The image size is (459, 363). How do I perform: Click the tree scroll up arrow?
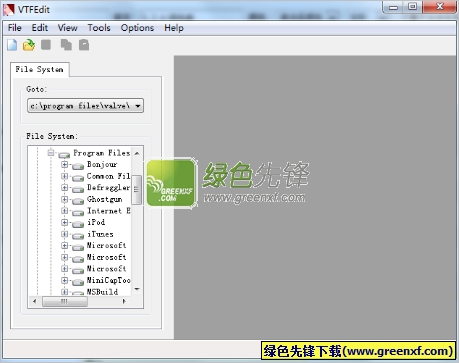coord(137,153)
